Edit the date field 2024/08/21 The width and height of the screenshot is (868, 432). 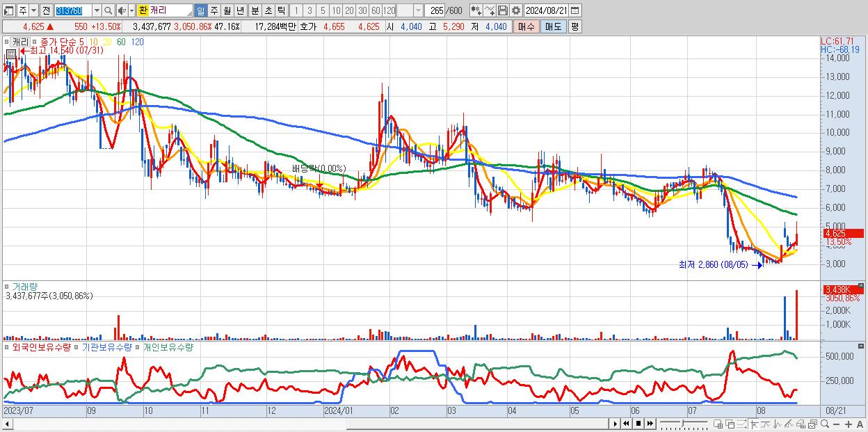(547, 10)
